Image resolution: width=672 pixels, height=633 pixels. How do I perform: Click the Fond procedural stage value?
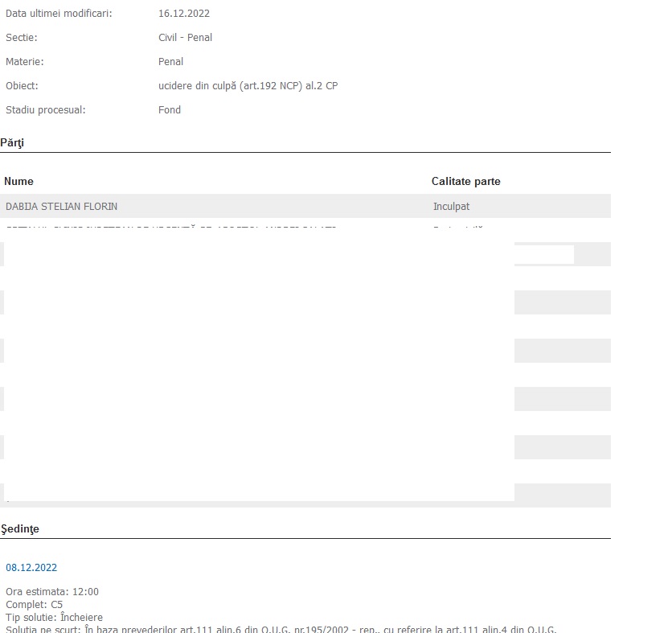(170, 110)
